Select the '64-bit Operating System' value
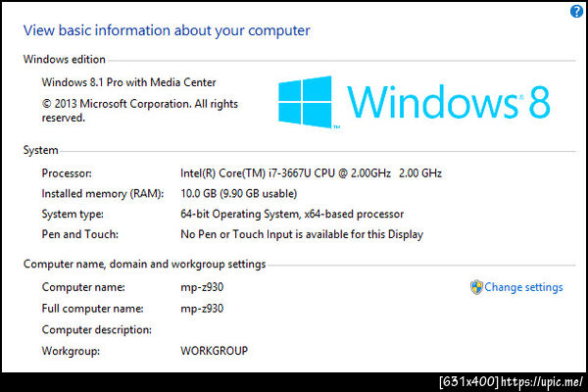Screen dimensions: 588x392 292,215
